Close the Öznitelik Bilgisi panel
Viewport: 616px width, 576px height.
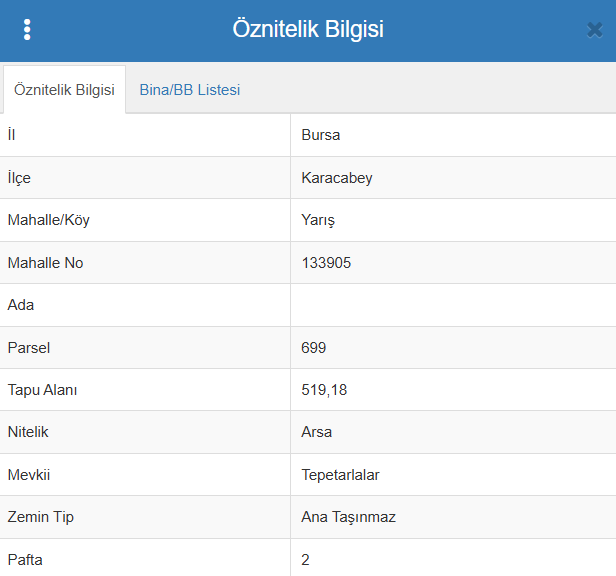594,30
